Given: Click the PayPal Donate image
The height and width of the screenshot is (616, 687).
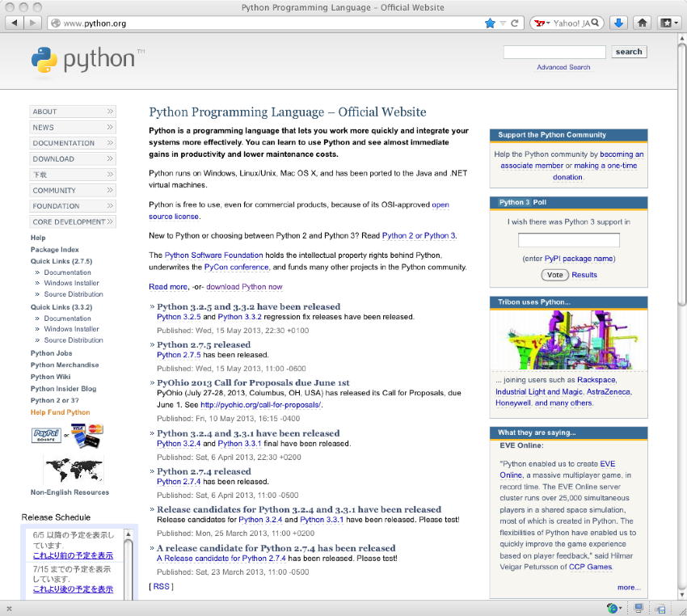Looking at the screenshot, I should click(46, 436).
